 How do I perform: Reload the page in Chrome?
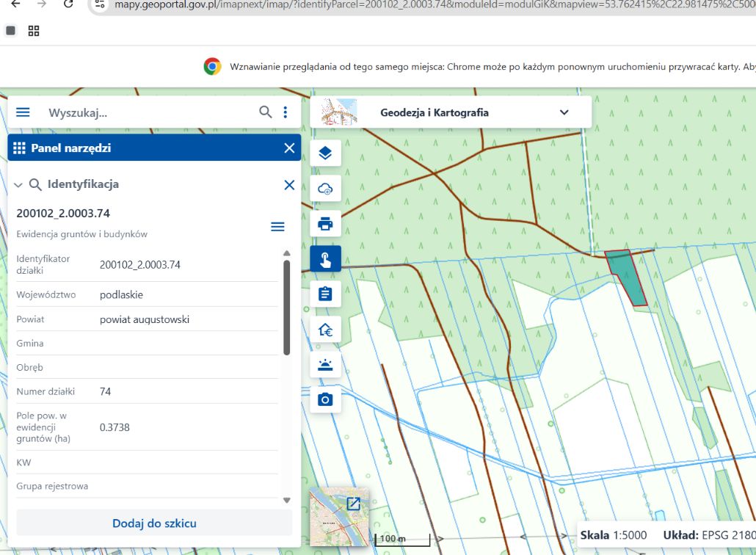click(x=68, y=4)
